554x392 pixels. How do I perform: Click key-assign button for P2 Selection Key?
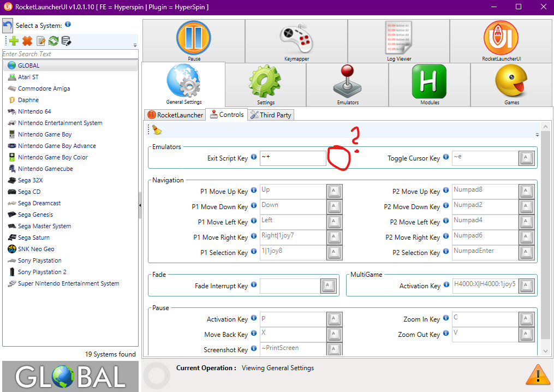pos(527,252)
